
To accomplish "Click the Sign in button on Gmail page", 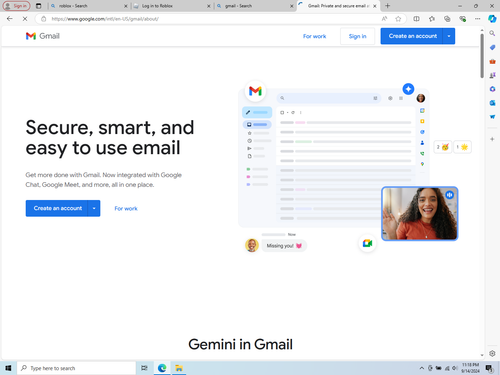I will pos(357,36).
